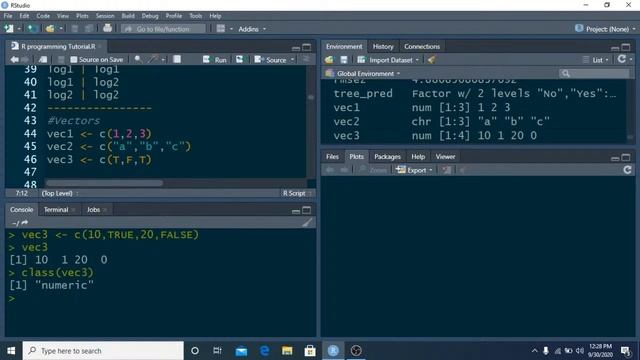Viewport: 640px width, 360px height.
Task: Open the Session menu
Action: point(105,16)
